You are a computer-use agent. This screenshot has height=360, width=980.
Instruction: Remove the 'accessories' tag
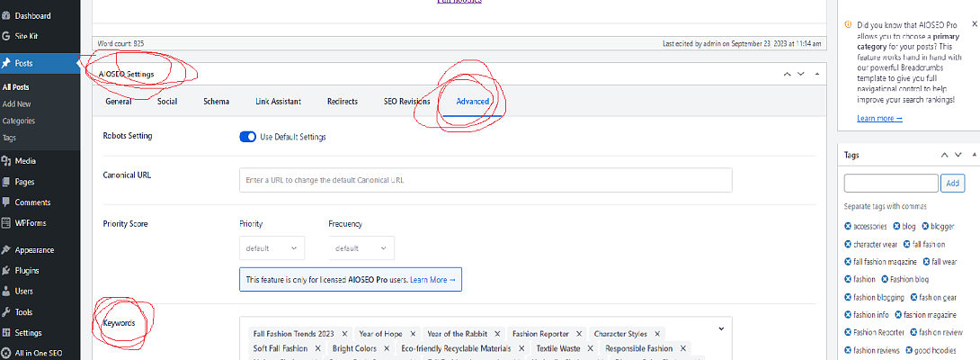pos(848,227)
